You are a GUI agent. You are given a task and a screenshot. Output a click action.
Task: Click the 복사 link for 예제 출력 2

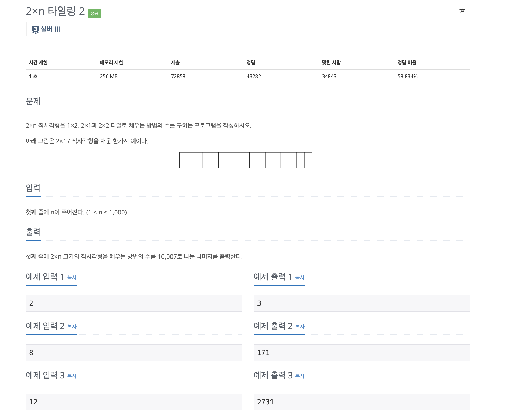300,327
